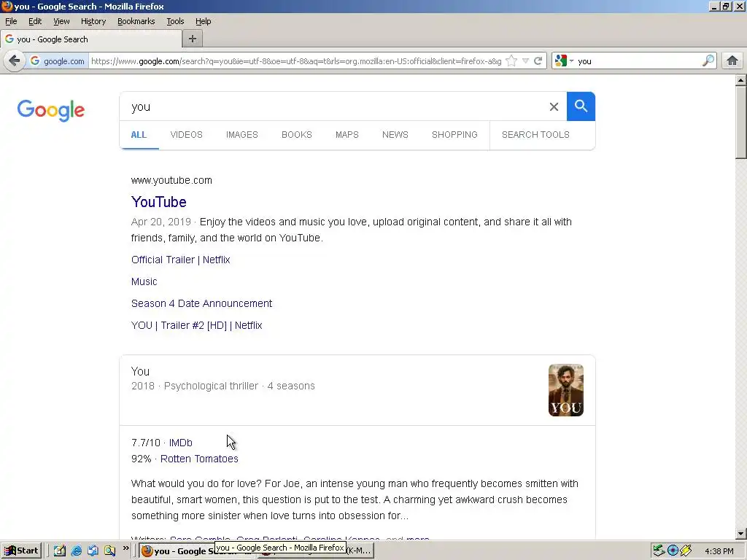
Task: Open the File menu
Action: (11, 21)
